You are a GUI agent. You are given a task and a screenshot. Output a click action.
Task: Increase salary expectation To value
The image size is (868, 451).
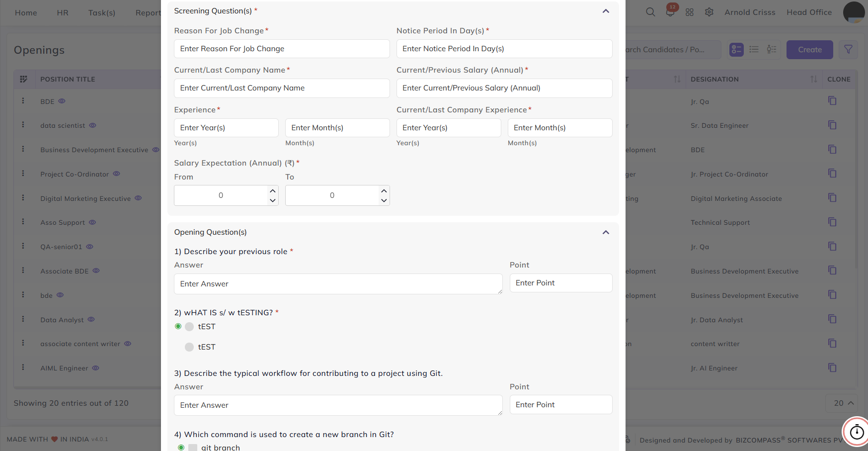click(x=384, y=191)
